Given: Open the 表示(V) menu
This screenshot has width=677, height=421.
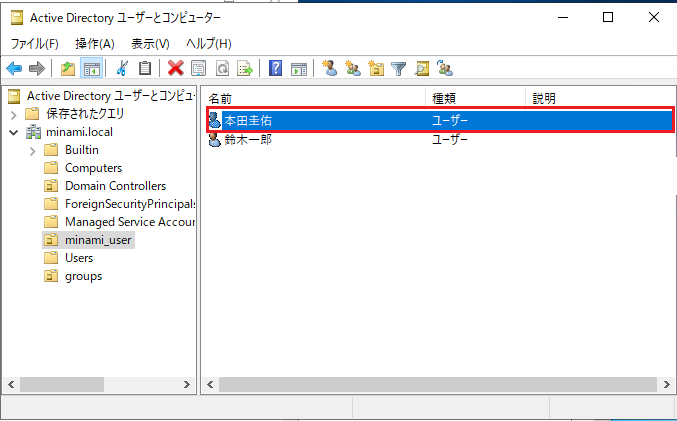Looking at the screenshot, I should click(150, 44).
